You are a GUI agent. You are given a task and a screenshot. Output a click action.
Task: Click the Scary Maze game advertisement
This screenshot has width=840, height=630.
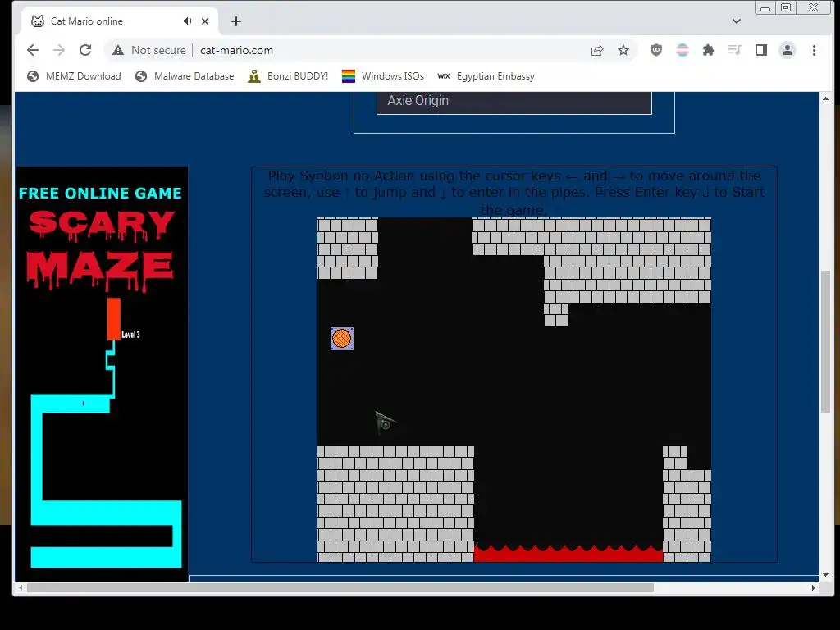(103, 374)
